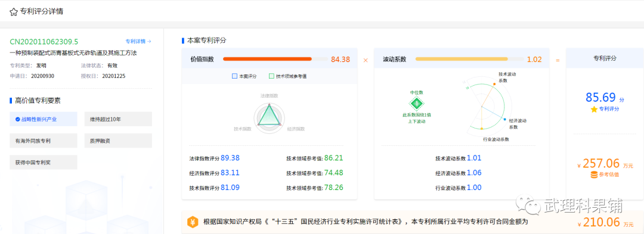The image size is (644, 234).
Task: Click the orange coins 参考估值 icon
Action: [x=594, y=175]
